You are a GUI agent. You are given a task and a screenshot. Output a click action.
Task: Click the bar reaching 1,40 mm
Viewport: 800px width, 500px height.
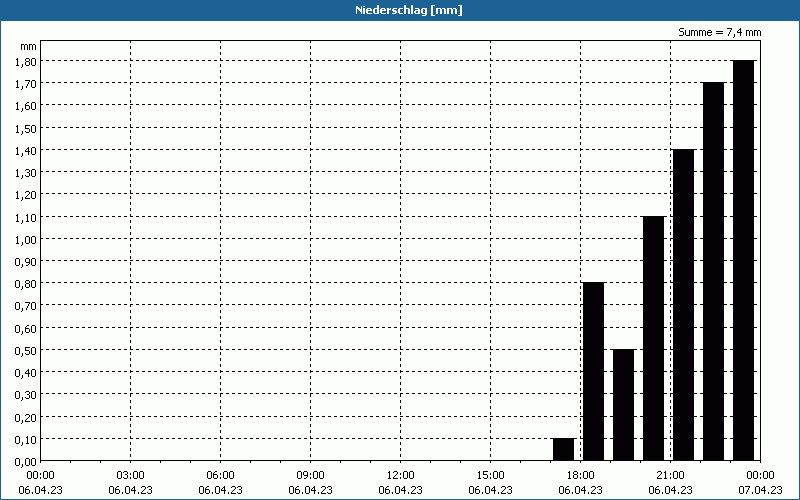(x=684, y=305)
